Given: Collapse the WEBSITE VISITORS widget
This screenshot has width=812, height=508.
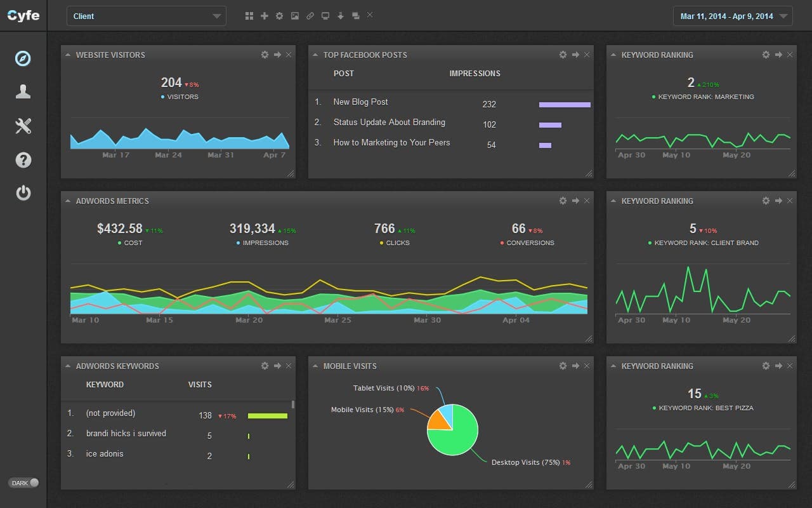Looking at the screenshot, I should (67, 55).
